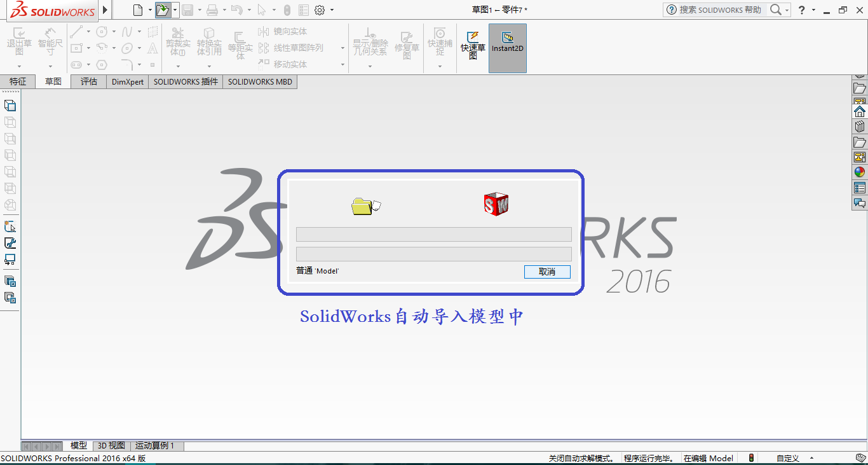Toggle Rapid Sketch (快速草图) mode
Image resolution: width=868 pixels, height=465 pixels.
click(x=473, y=46)
